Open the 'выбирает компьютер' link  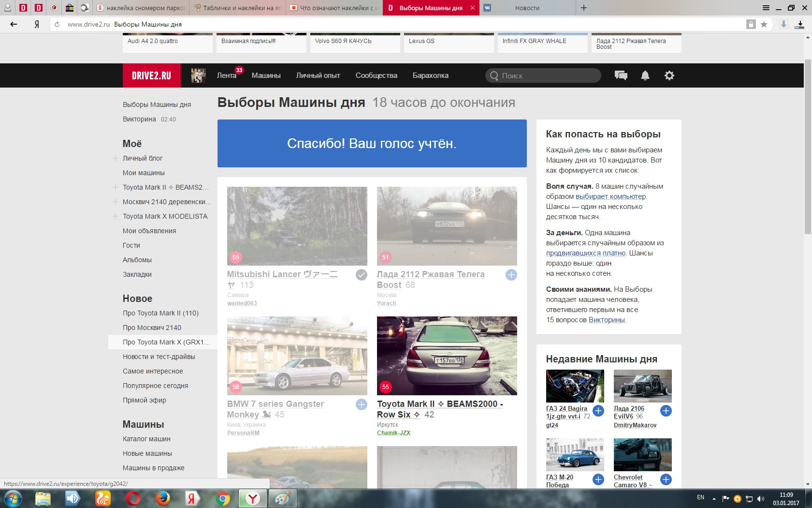click(x=610, y=196)
